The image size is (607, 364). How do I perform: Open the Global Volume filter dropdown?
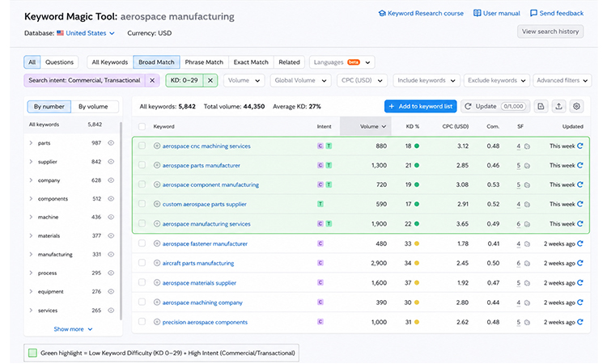point(300,80)
